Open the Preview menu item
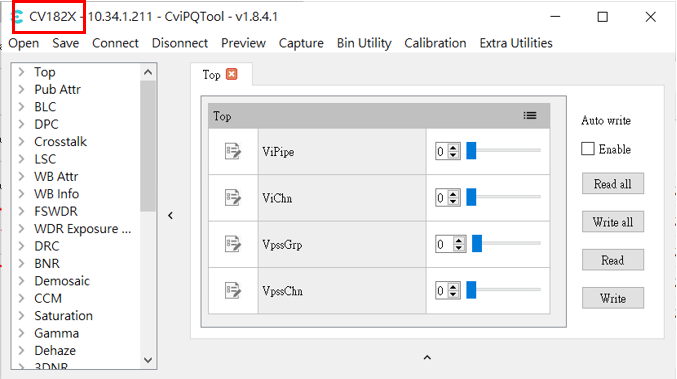 (244, 43)
